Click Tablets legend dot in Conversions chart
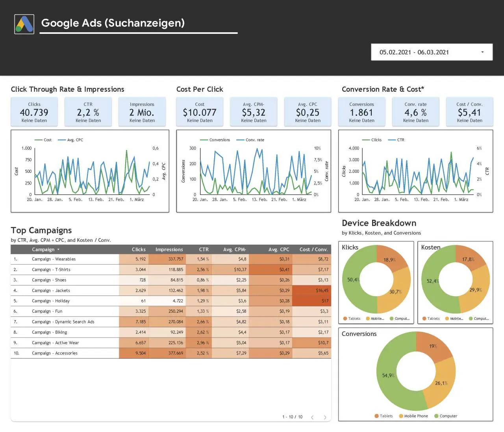The image size is (504, 432). pos(377,416)
